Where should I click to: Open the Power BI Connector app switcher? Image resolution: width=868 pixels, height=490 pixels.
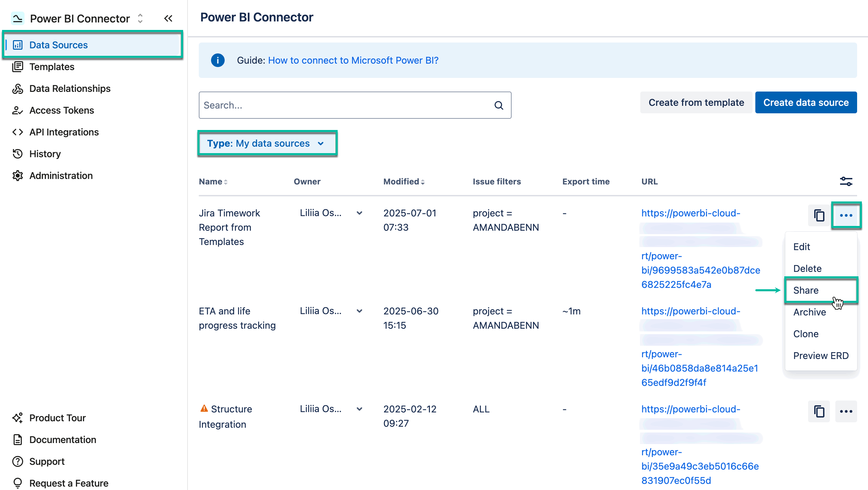(140, 18)
